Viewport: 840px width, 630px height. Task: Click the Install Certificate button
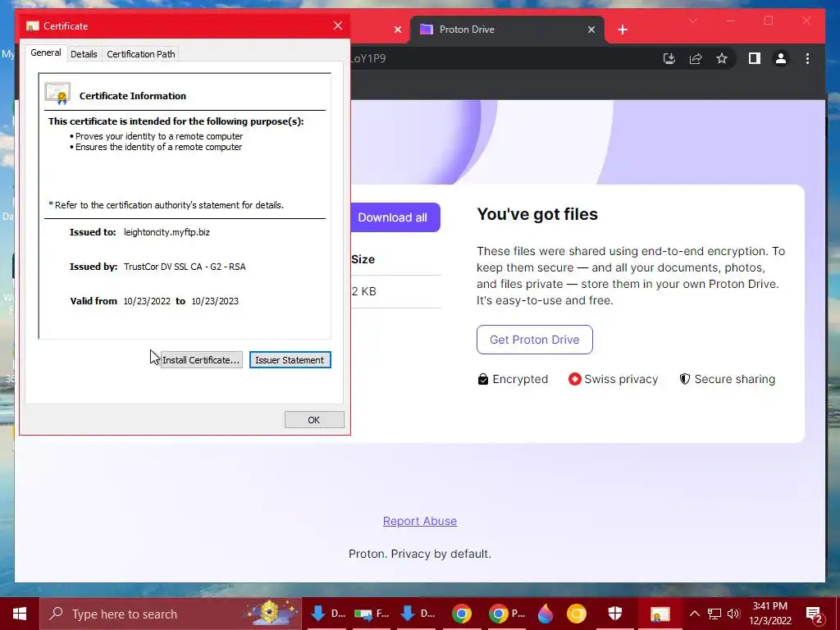(201, 360)
